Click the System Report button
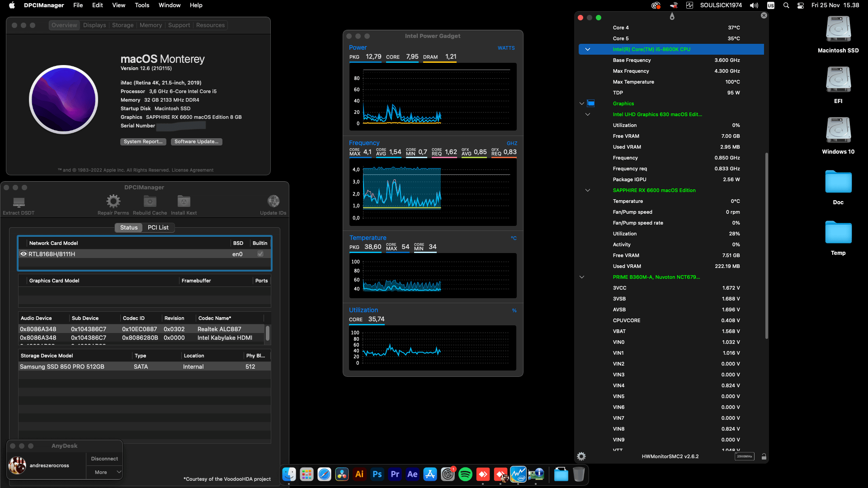868x488 pixels. [143, 142]
